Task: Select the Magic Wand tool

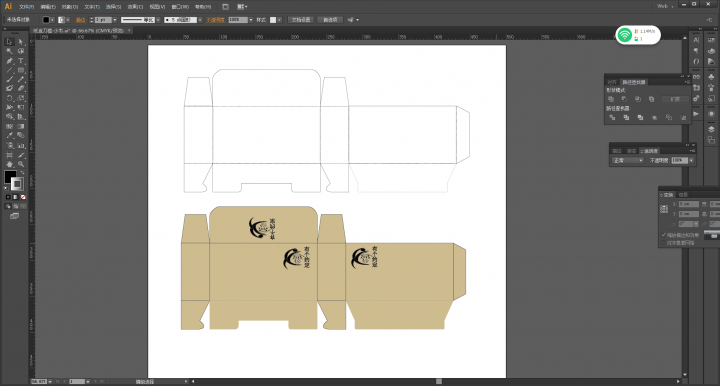Action: click(9, 51)
